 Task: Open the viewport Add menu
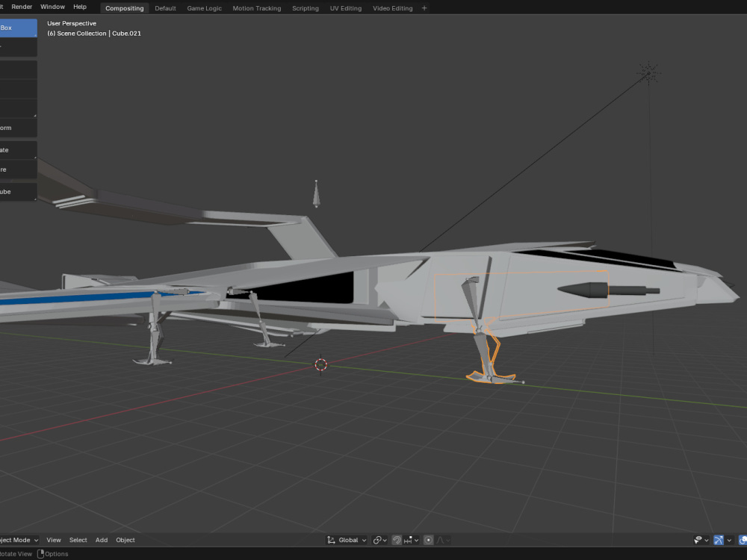[x=102, y=540]
